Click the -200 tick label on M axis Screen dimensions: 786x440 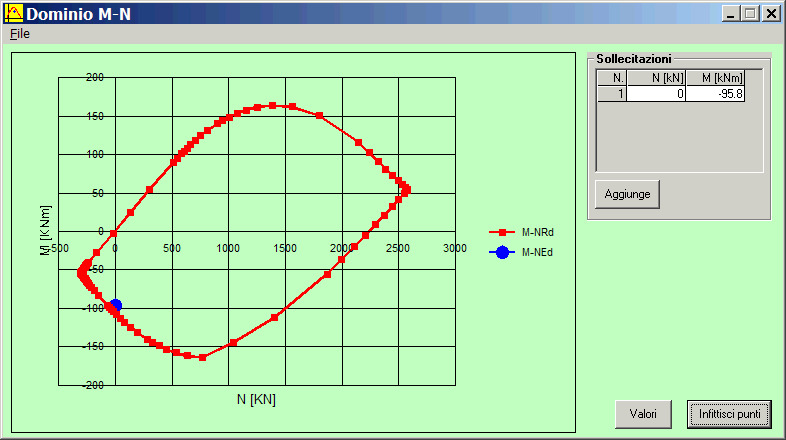pos(93,385)
